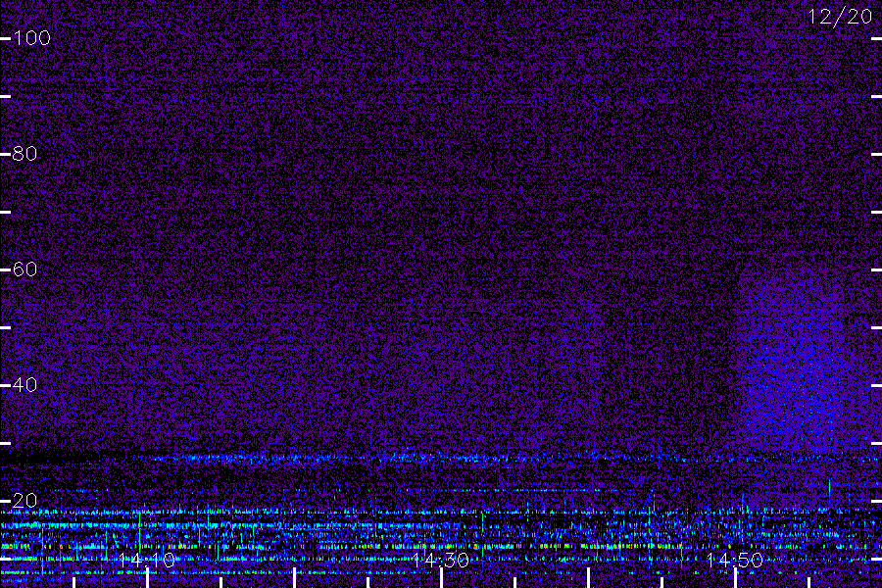
Task: Click the 14:50 time axis label
Action: coord(735,561)
